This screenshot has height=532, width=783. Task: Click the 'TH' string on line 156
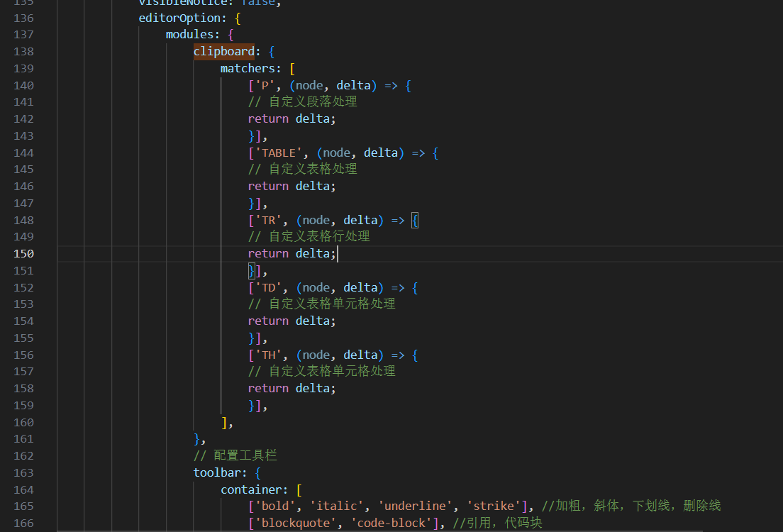click(x=268, y=355)
